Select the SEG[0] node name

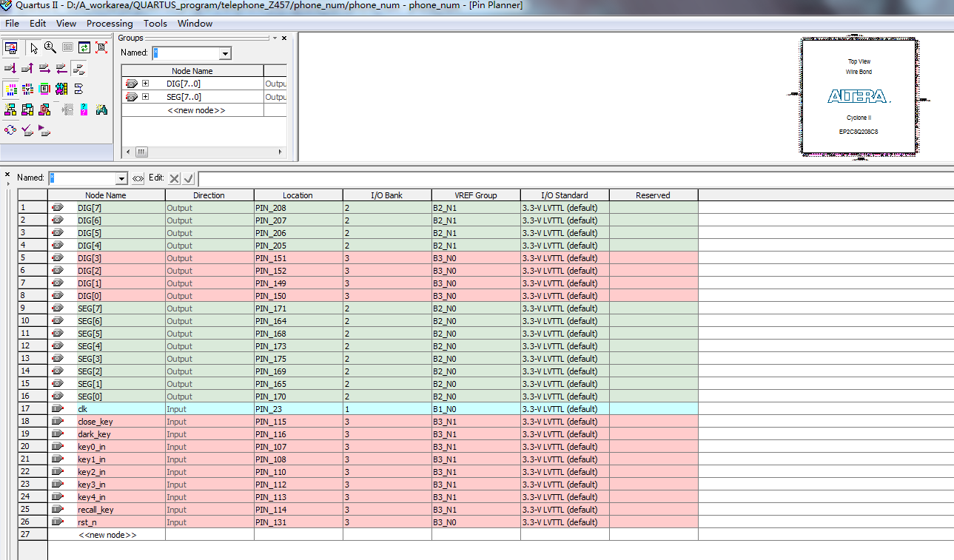[x=90, y=397]
